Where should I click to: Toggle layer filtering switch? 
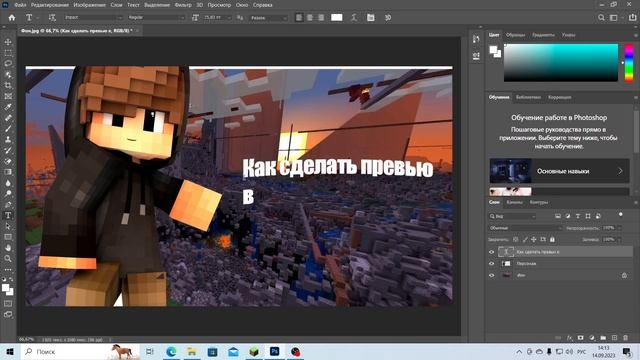pyautogui.click(x=621, y=214)
